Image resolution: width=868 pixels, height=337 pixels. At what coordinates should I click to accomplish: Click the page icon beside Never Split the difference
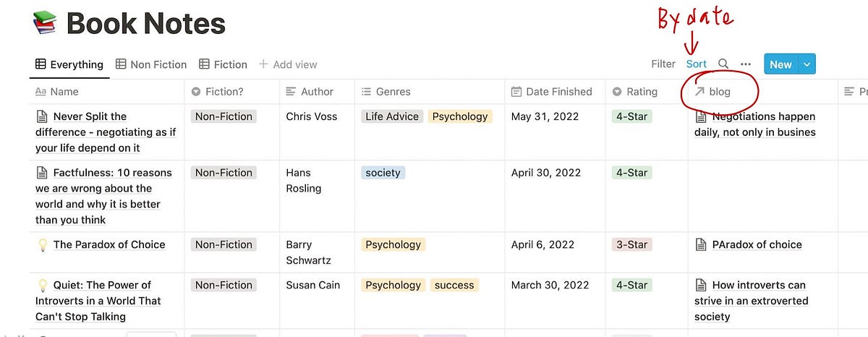[x=42, y=116]
